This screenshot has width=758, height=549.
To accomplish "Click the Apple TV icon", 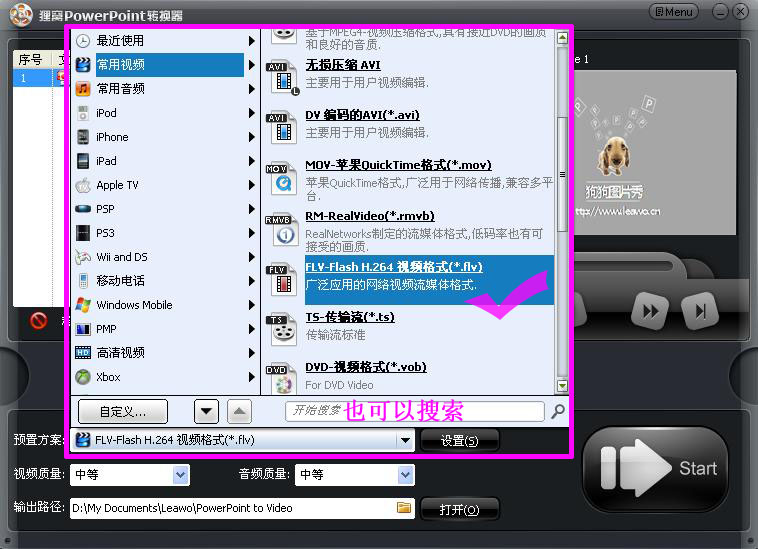I will click(x=83, y=185).
